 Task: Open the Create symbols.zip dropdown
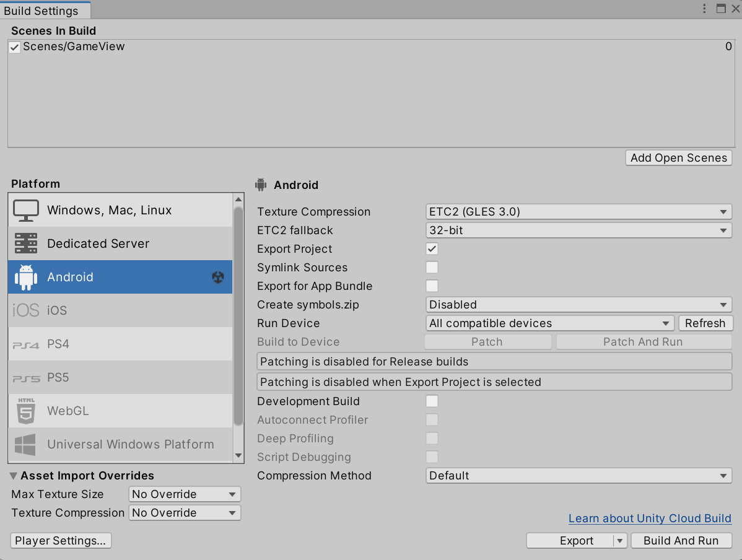click(x=578, y=304)
